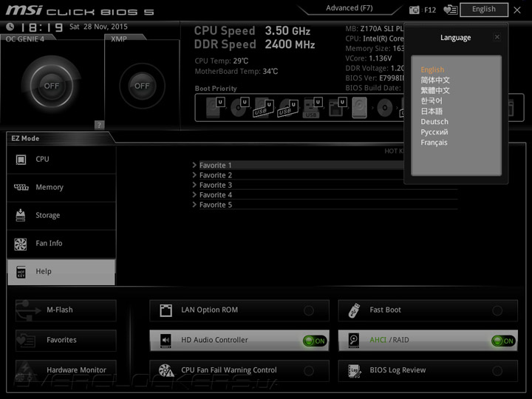Viewport: 532px width, 399px height.
Task: Click the second USB drive boot icon
Action: [288, 108]
